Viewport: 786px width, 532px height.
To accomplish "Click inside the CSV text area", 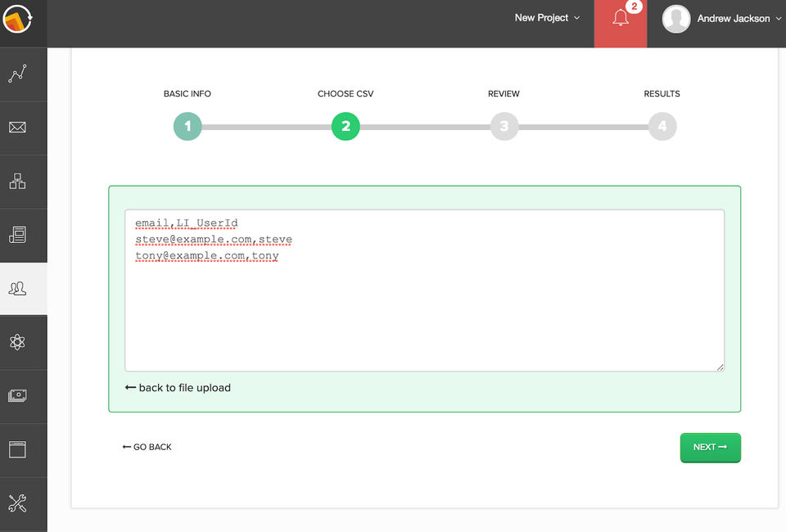I will pos(425,291).
